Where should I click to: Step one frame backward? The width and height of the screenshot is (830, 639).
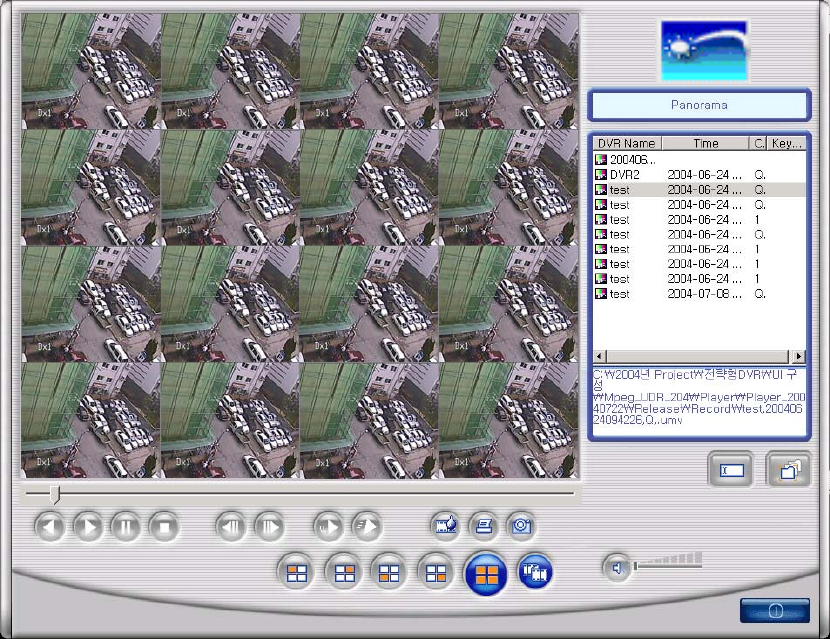[231, 527]
